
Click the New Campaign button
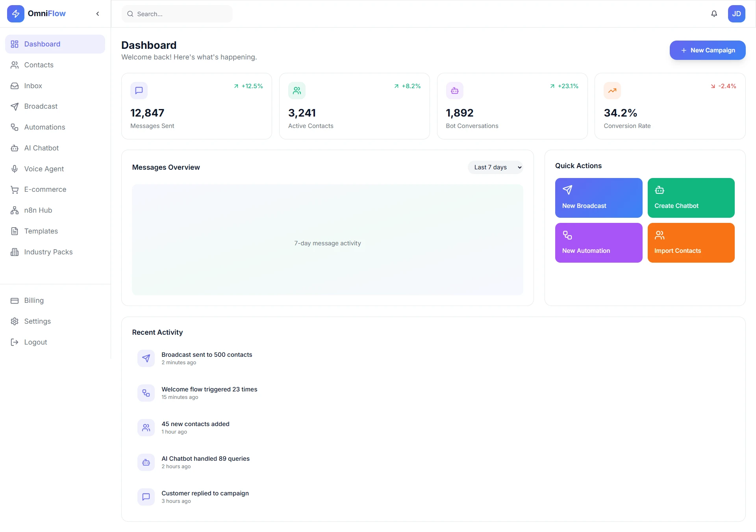click(707, 50)
